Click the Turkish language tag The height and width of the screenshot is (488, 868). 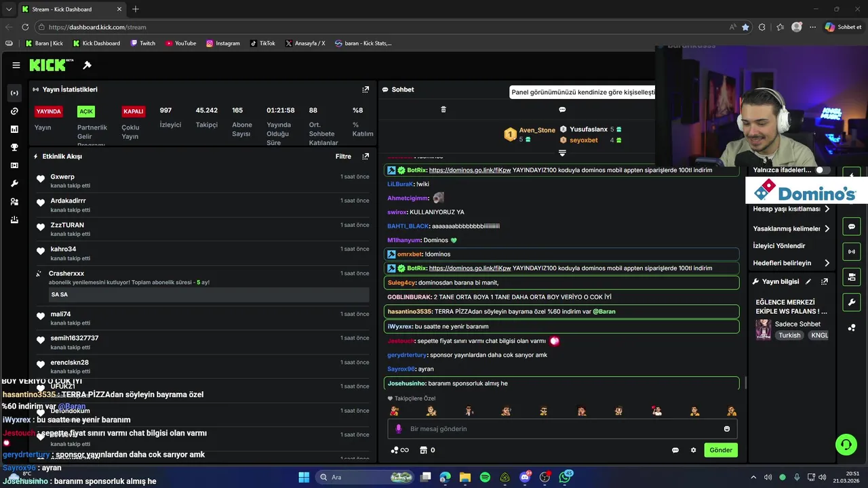click(x=789, y=335)
